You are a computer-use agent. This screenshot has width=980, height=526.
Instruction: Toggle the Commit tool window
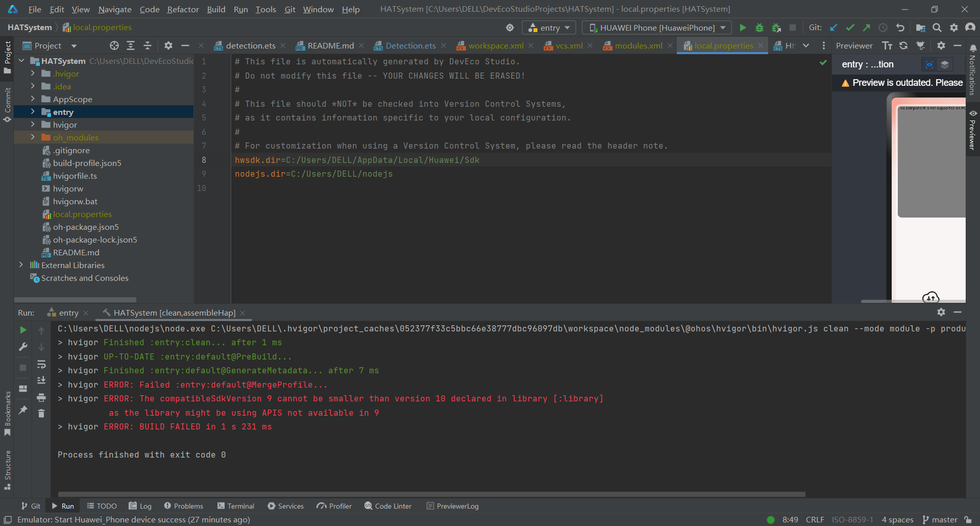click(x=7, y=105)
